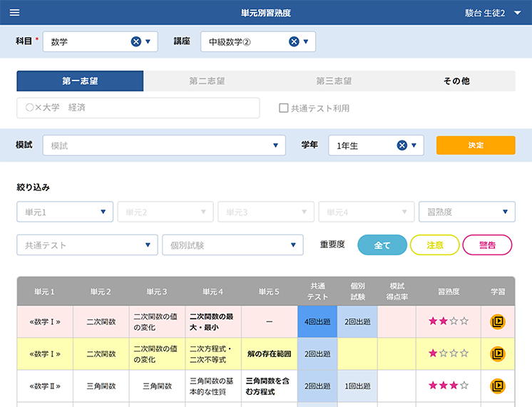Open learning video for 三角関数を含む方程式 row

(x=498, y=386)
